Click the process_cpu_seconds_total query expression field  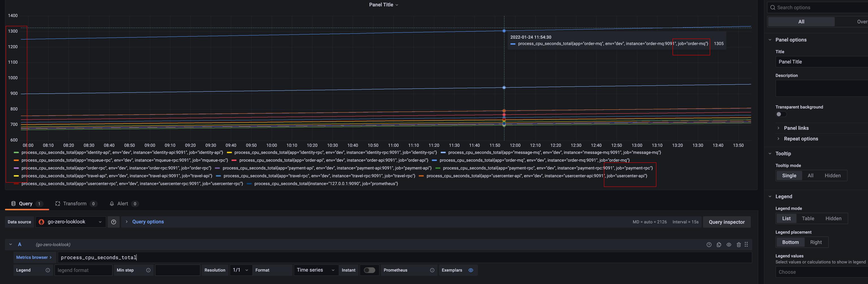pos(405,257)
